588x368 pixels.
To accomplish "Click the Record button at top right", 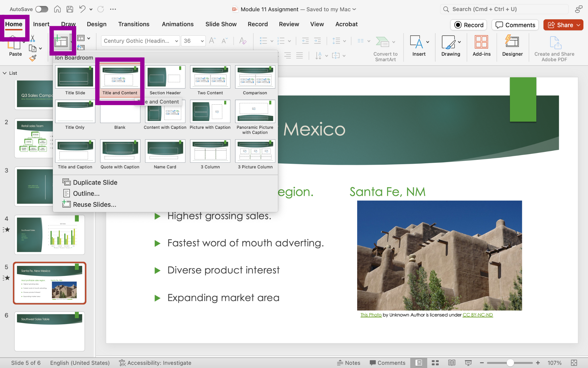I will click(x=469, y=25).
